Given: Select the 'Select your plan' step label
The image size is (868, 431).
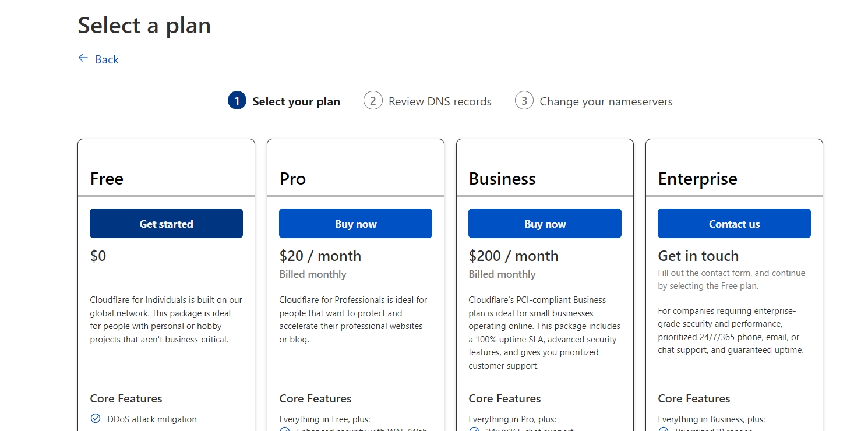Looking at the screenshot, I should point(296,101).
